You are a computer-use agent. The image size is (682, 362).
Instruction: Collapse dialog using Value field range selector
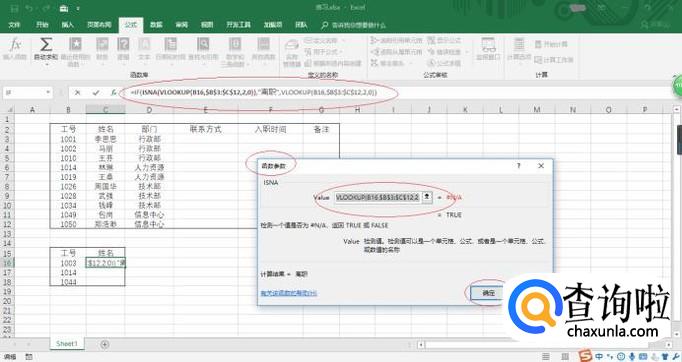(x=427, y=197)
